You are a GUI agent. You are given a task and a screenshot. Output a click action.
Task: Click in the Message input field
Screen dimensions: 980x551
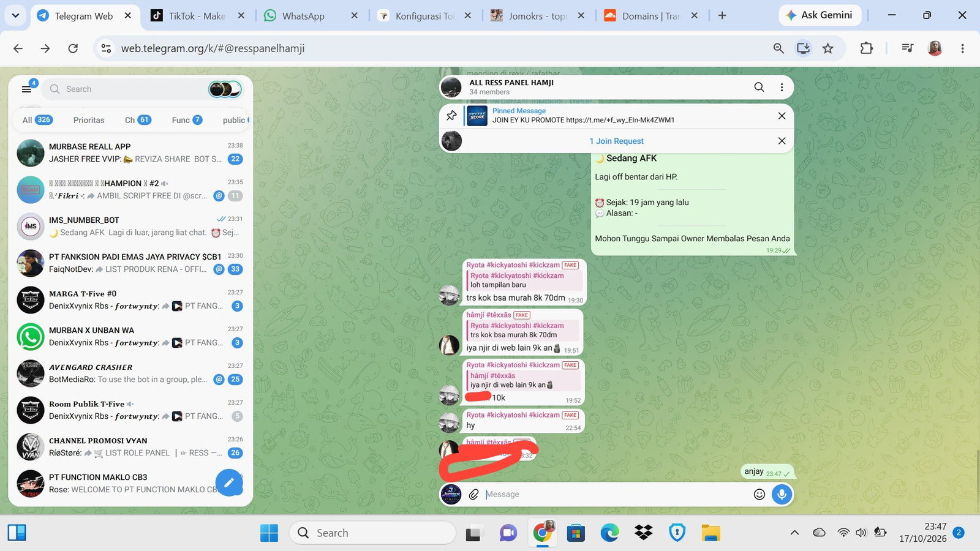pos(616,494)
